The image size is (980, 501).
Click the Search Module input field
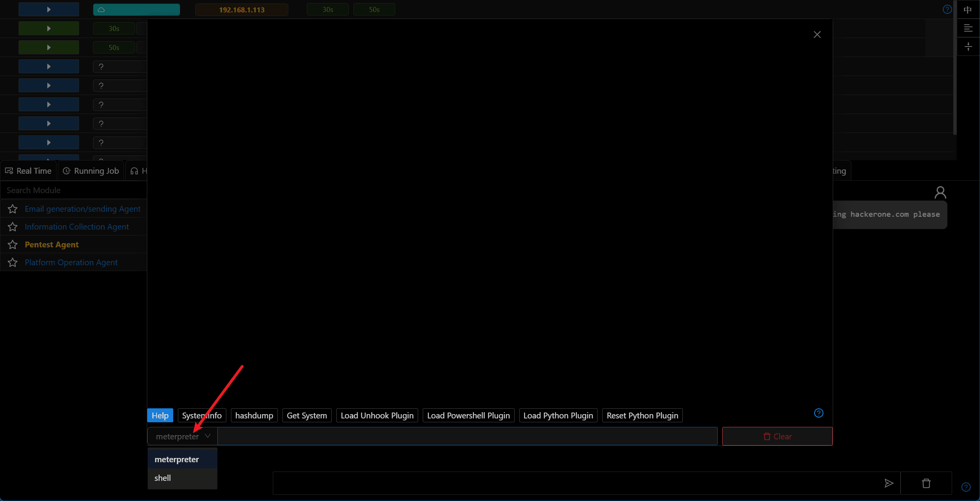74,190
